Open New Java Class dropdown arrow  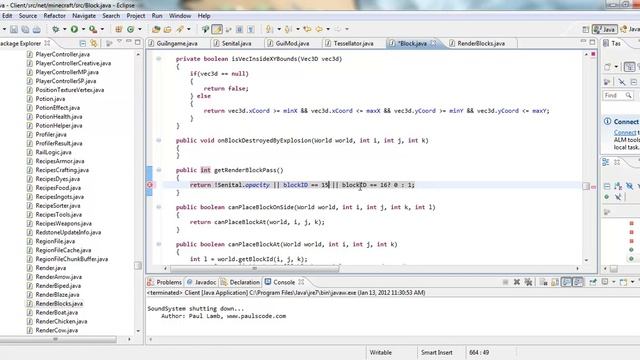tap(140, 29)
